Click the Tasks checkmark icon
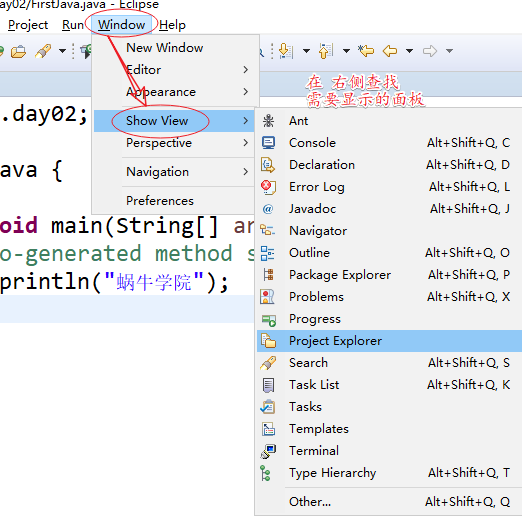 pyautogui.click(x=268, y=407)
